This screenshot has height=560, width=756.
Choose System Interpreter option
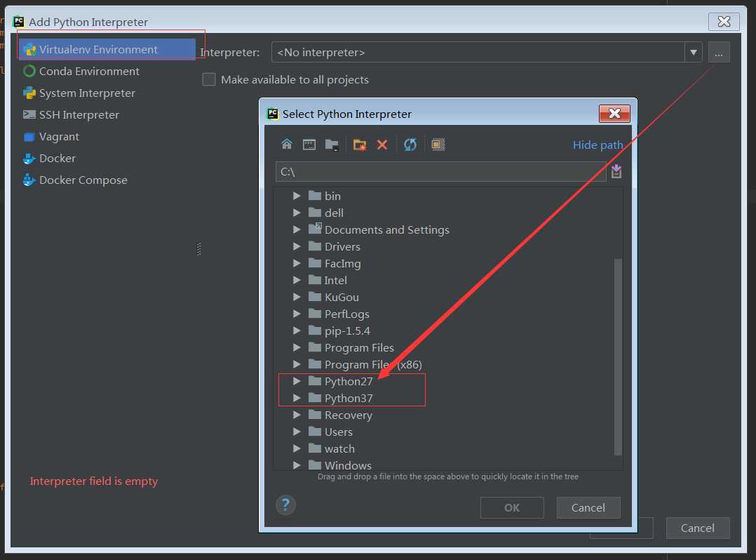(87, 93)
